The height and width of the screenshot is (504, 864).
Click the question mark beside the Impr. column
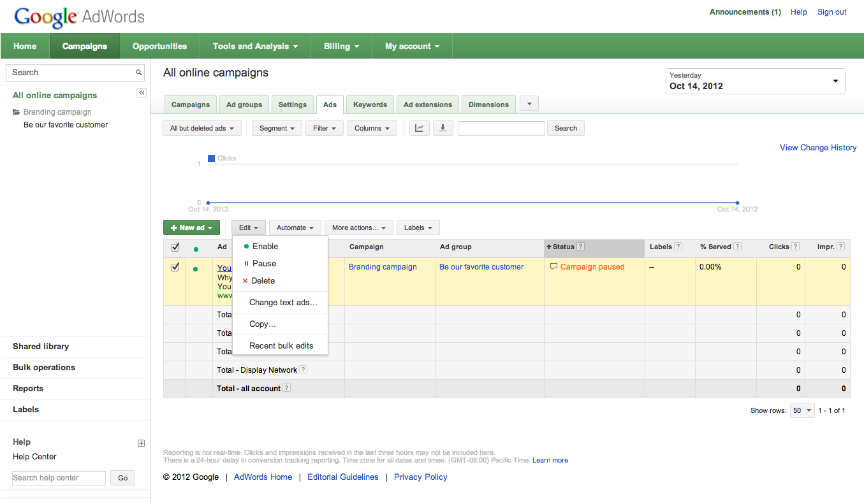click(x=841, y=247)
